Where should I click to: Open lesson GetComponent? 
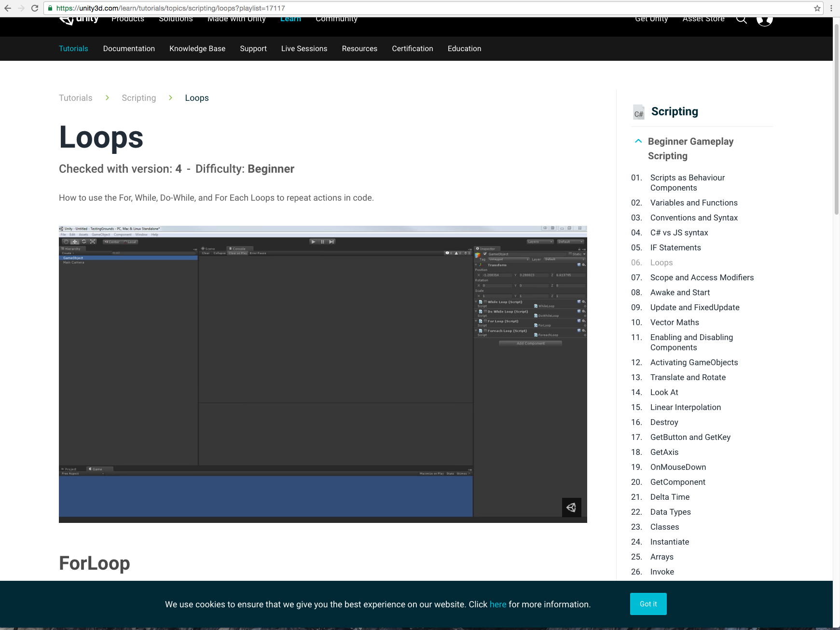click(678, 482)
